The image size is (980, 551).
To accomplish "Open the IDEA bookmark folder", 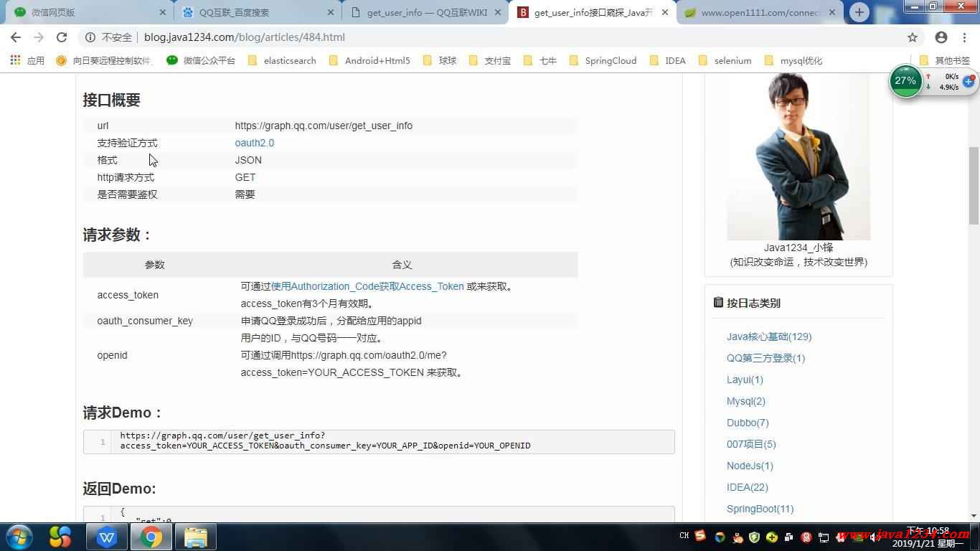I will pos(667,61).
